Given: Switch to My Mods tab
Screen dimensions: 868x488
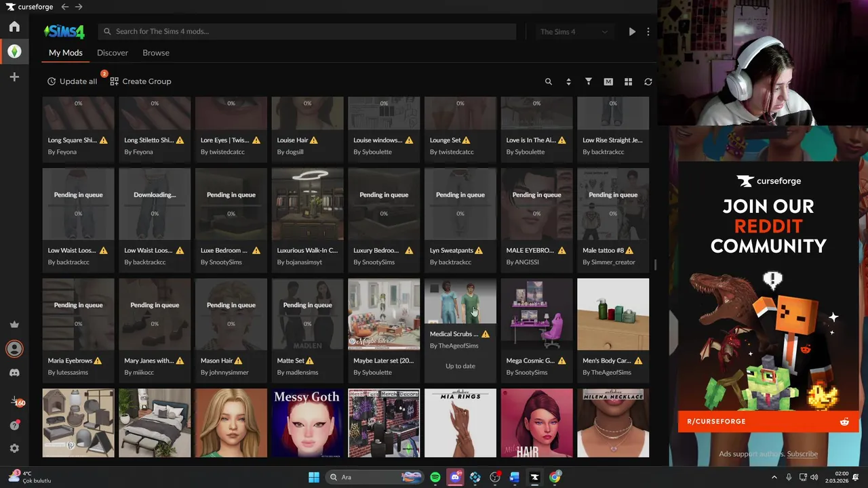Looking at the screenshot, I should (x=66, y=53).
